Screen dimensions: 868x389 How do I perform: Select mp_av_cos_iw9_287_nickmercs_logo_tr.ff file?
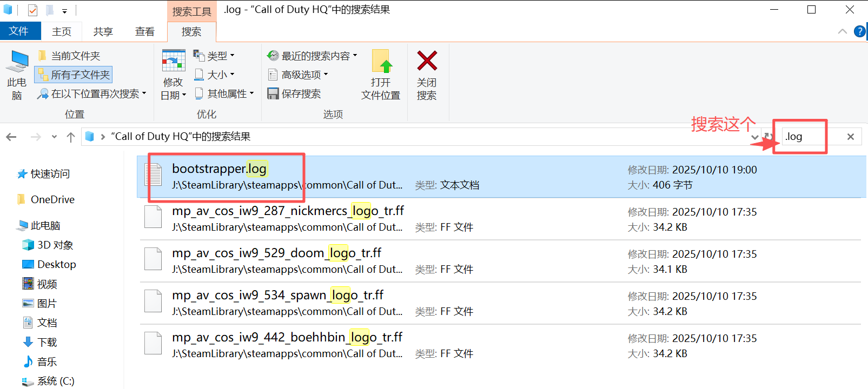[501, 219]
